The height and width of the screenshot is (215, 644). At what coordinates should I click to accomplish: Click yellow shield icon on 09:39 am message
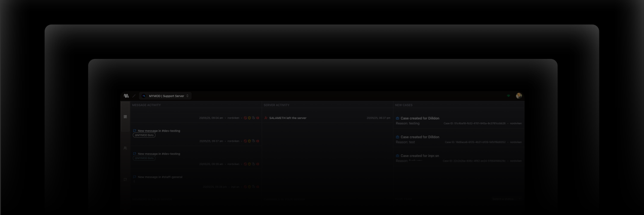tap(249, 164)
